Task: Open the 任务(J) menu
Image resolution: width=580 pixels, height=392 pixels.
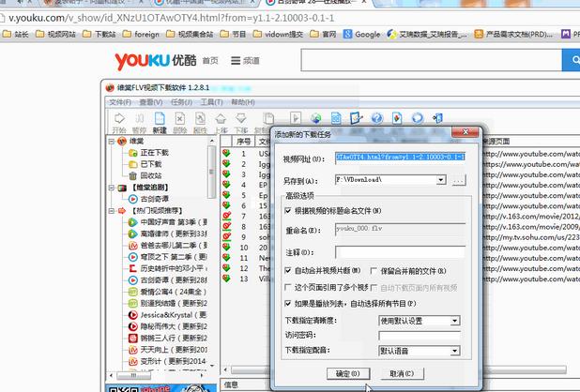Action: pos(181,102)
